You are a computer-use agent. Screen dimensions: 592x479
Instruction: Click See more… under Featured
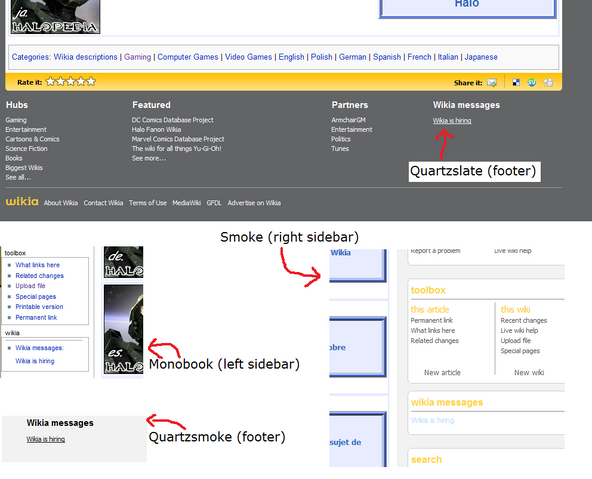coord(149,158)
